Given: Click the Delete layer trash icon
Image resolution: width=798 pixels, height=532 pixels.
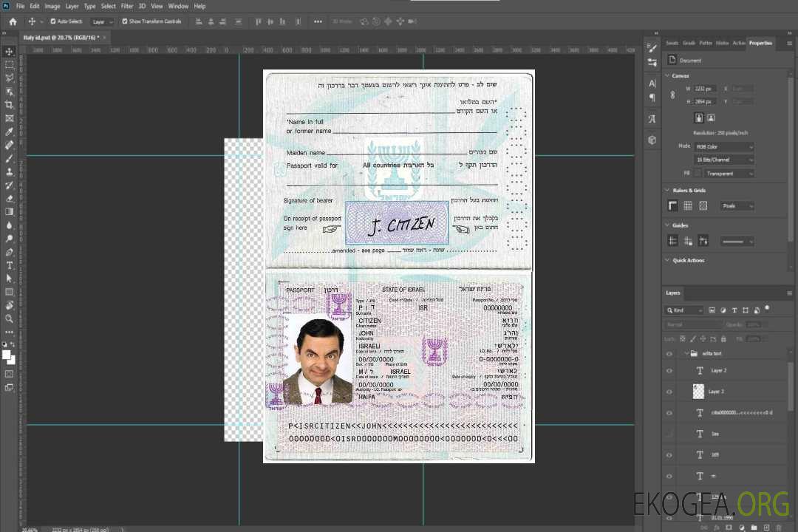Looking at the screenshot, I should coord(780,528).
